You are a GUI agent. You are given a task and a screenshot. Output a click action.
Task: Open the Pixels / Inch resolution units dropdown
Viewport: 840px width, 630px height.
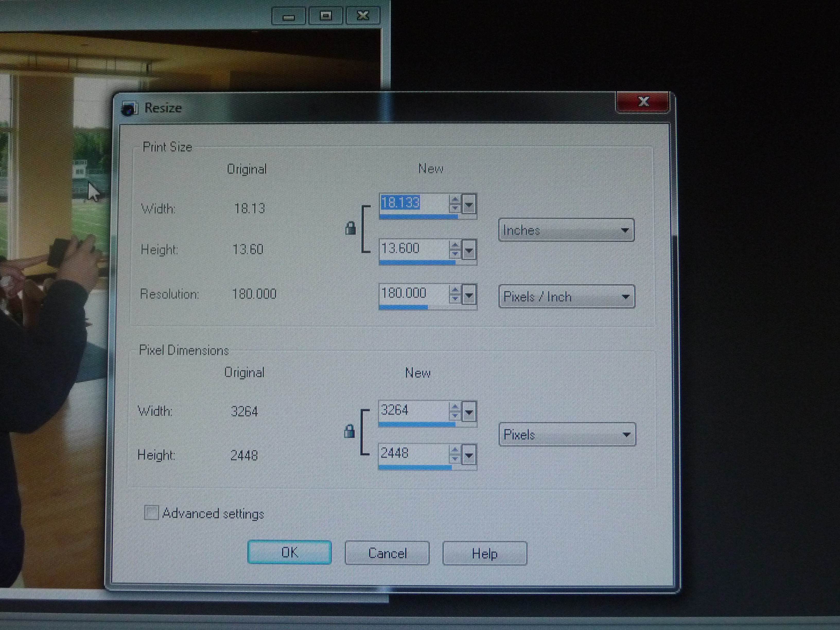click(x=567, y=296)
